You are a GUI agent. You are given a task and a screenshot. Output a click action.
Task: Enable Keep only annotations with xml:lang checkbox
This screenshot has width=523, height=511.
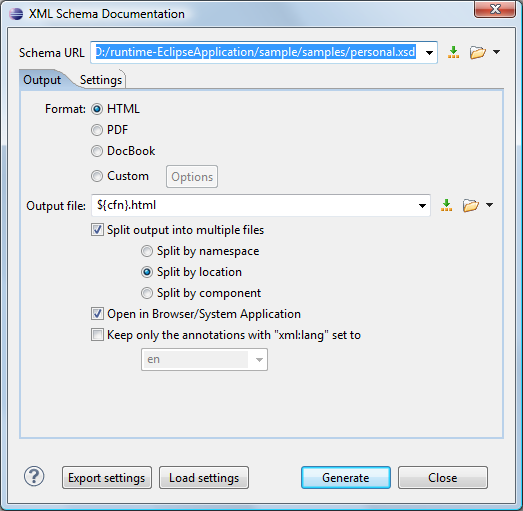coord(97,335)
